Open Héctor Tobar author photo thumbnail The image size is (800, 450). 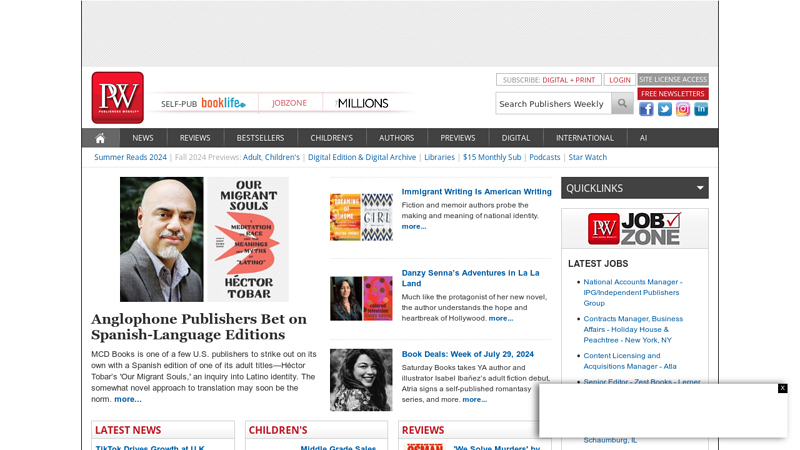(x=161, y=239)
